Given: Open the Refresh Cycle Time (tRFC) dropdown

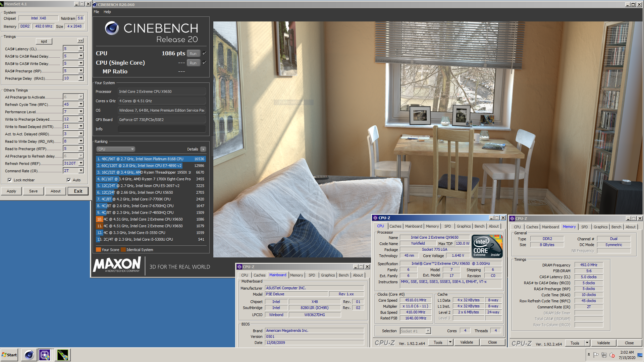Looking at the screenshot, I should 81,104.
